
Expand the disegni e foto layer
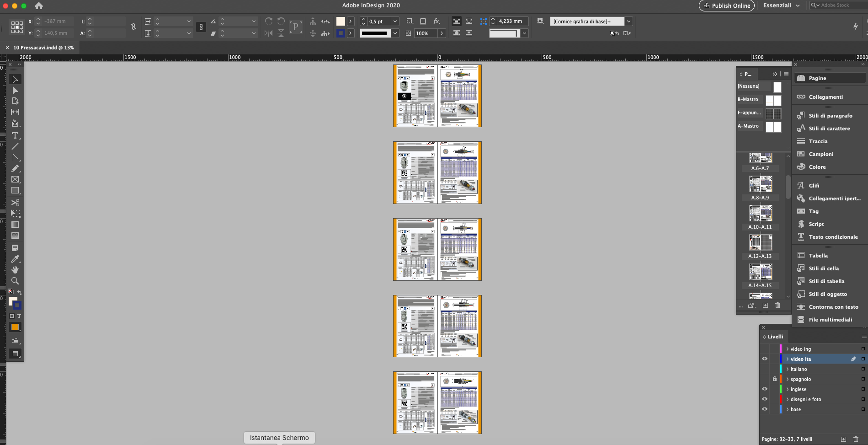click(x=787, y=399)
